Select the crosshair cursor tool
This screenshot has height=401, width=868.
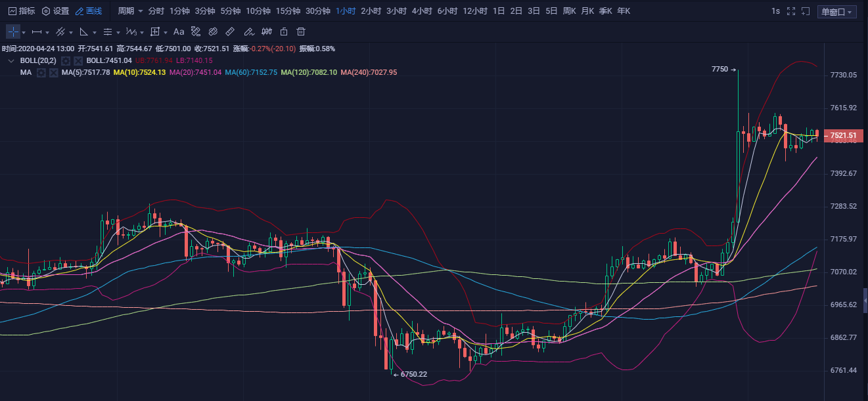[x=13, y=32]
